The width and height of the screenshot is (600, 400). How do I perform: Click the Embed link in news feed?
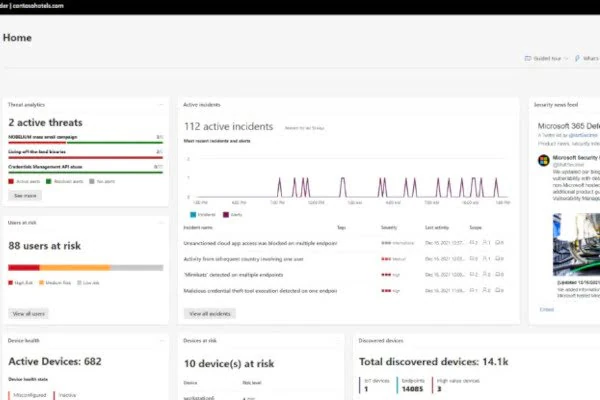point(546,310)
